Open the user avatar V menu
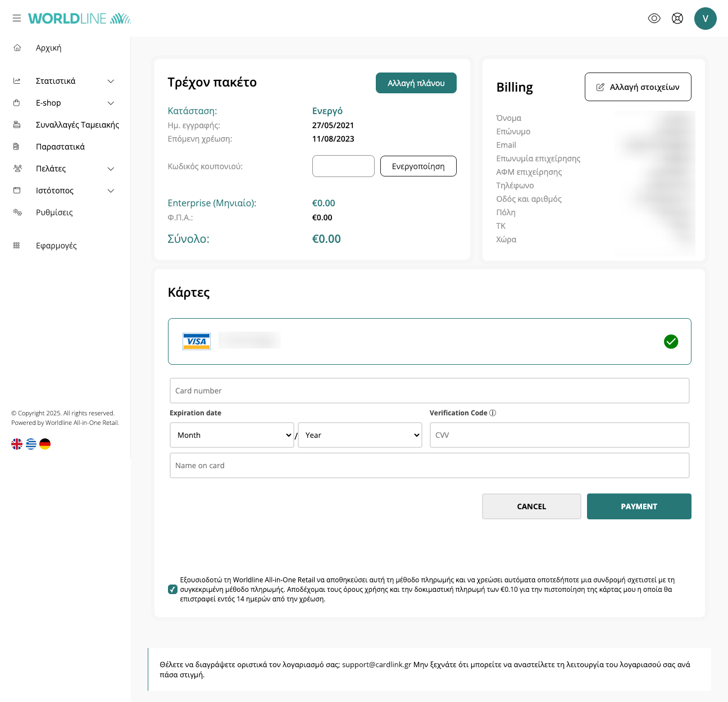Screen dimensions: 728x702 705,19
